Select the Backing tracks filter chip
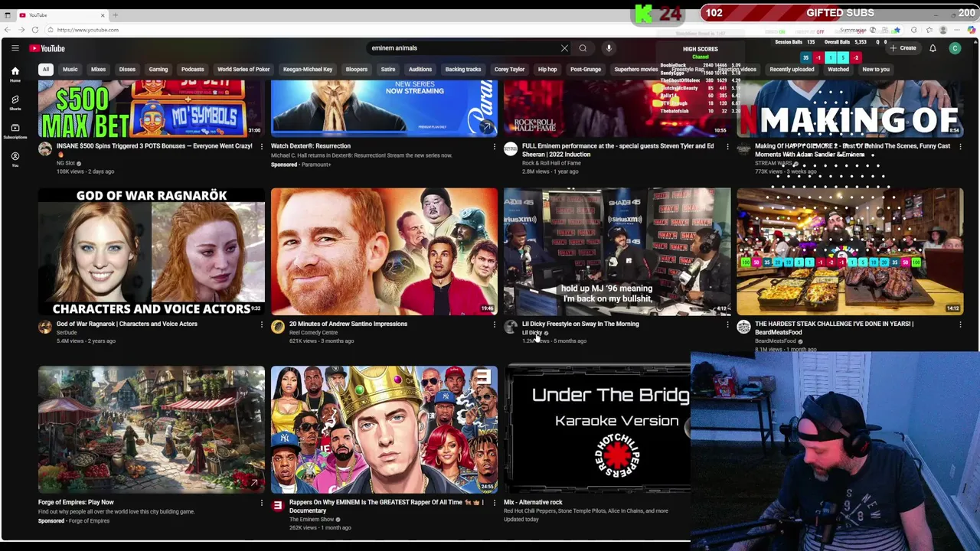Screen dimensions: 980x551 tap(463, 70)
